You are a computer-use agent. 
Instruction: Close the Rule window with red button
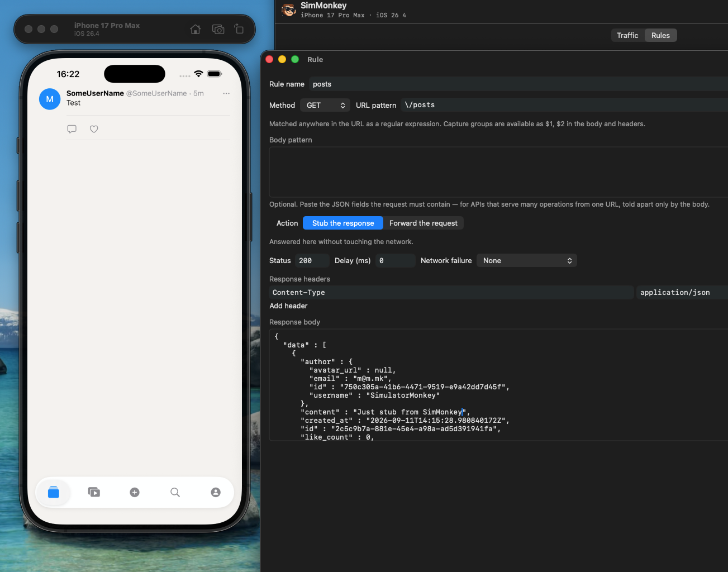point(269,59)
